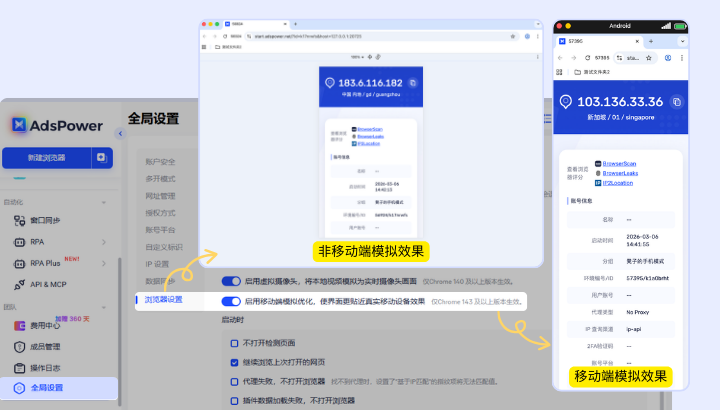Click the AdsPower logo
720x410 pixels.
57,125
